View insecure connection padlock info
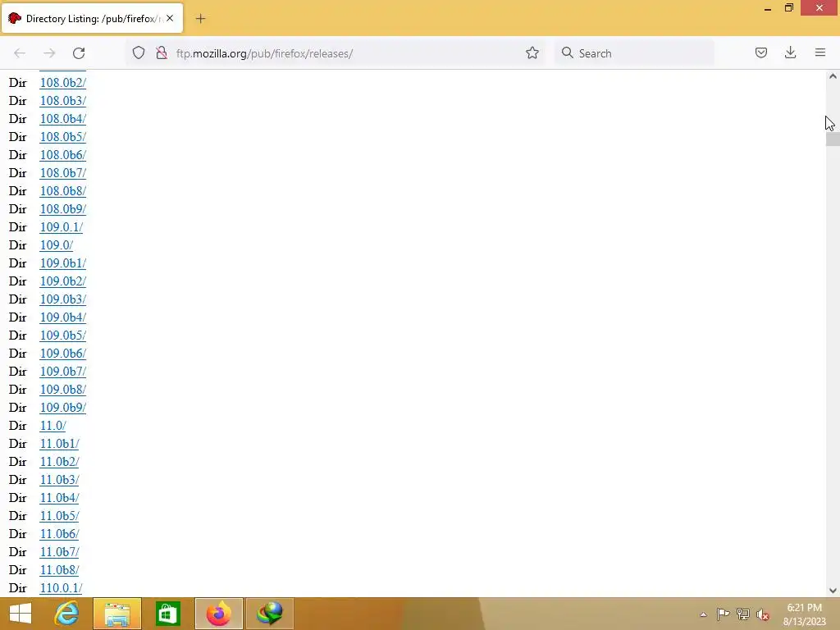The height and width of the screenshot is (630, 840). 162,52
